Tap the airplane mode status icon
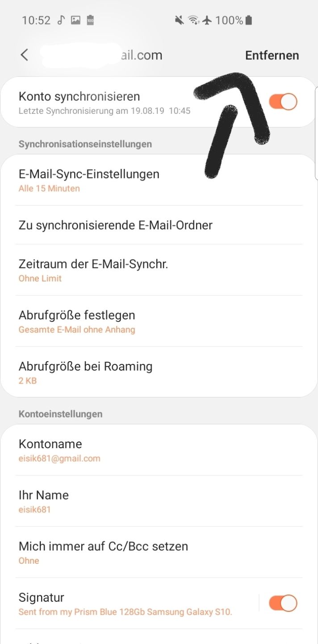 206,20
